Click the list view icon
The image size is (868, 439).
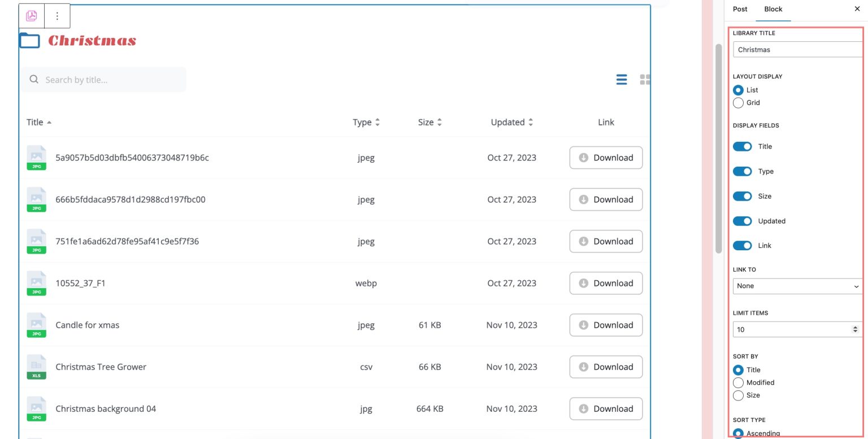(621, 80)
